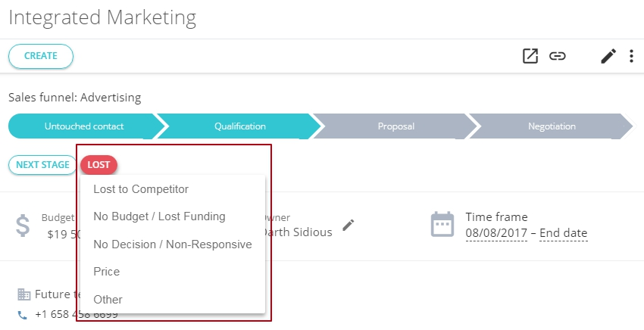
Task: Click the company building icon
Action: click(23, 294)
